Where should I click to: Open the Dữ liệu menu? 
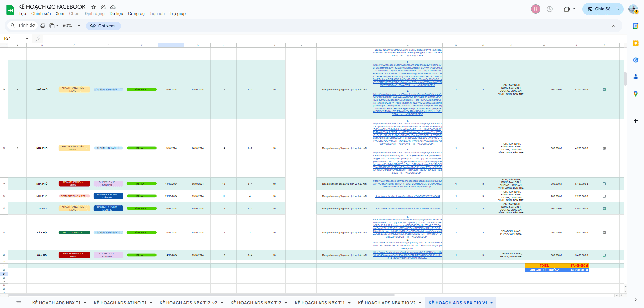point(116,14)
